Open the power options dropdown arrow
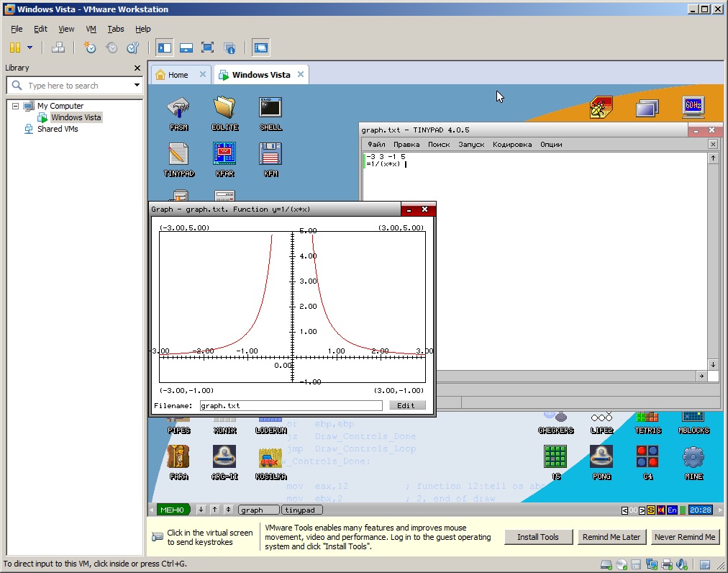The height and width of the screenshot is (573, 728). click(30, 48)
